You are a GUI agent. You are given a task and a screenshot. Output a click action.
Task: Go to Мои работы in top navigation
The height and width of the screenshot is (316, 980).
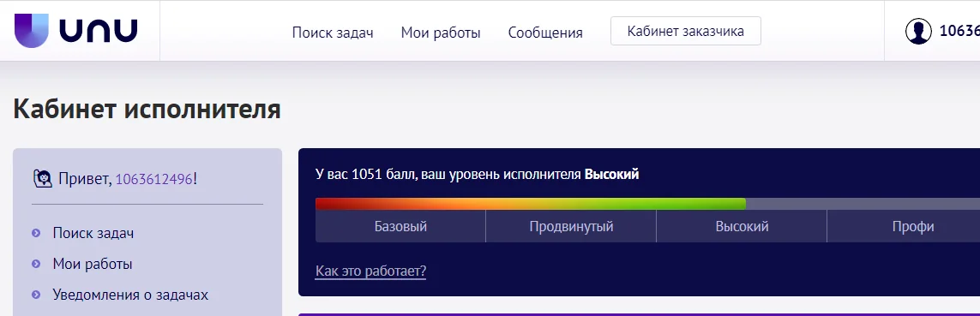click(441, 33)
